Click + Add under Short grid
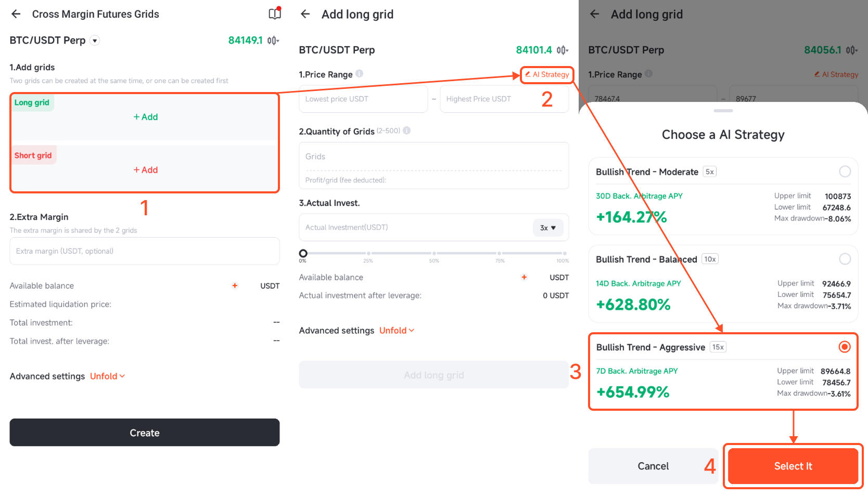Screen dimensions: 868x496 (146, 170)
